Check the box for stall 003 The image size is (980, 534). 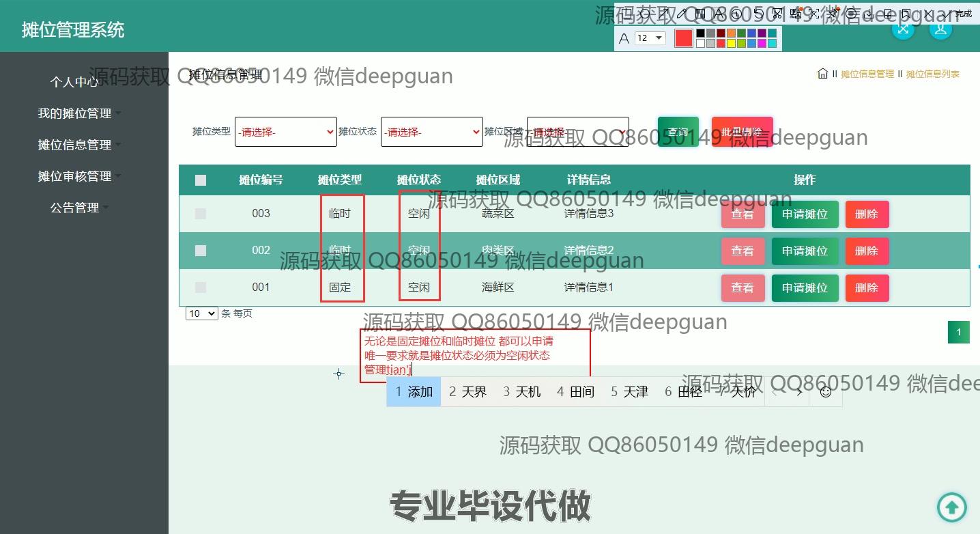click(x=200, y=214)
